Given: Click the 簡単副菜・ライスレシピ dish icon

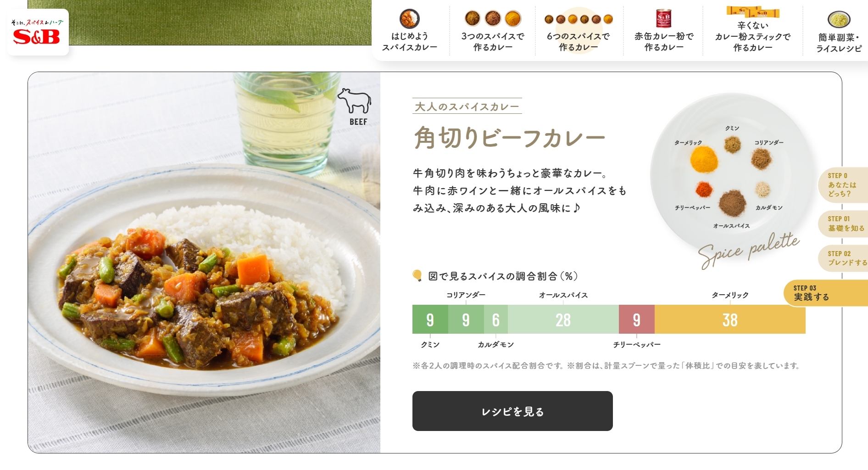Looking at the screenshot, I should pos(839,19).
